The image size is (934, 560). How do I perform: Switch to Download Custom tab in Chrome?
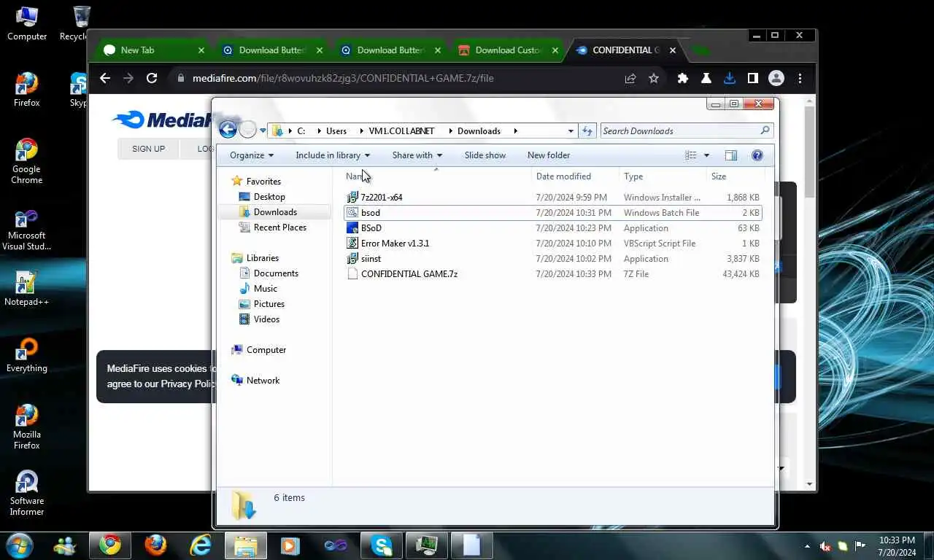[x=508, y=50]
